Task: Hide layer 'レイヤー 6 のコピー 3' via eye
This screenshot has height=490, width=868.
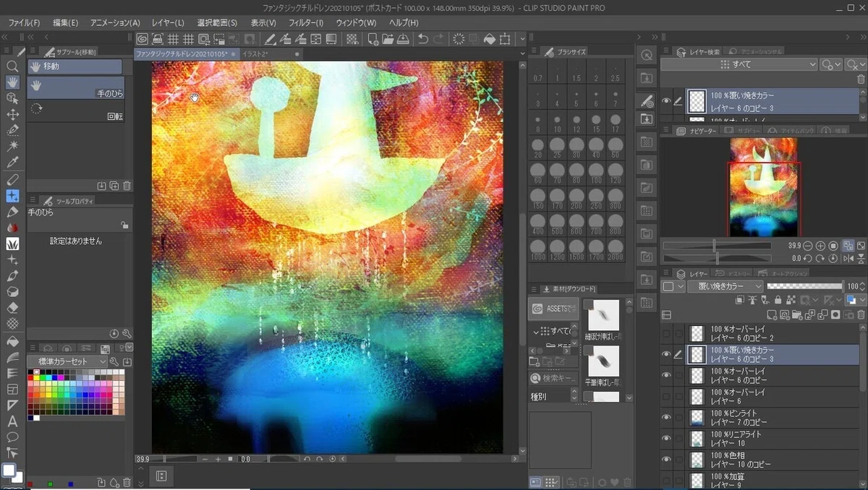Action: point(666,354)
